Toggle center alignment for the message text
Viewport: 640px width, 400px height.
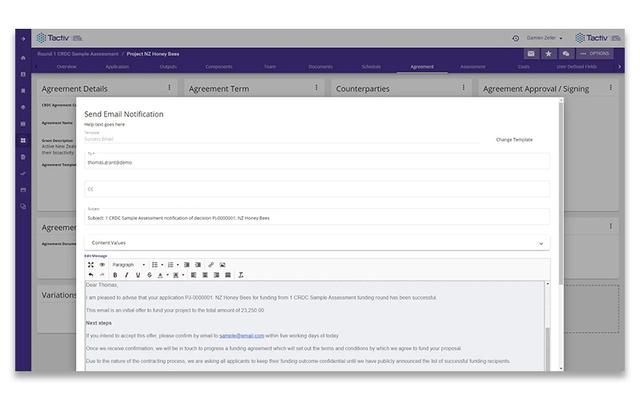point(204,274)
